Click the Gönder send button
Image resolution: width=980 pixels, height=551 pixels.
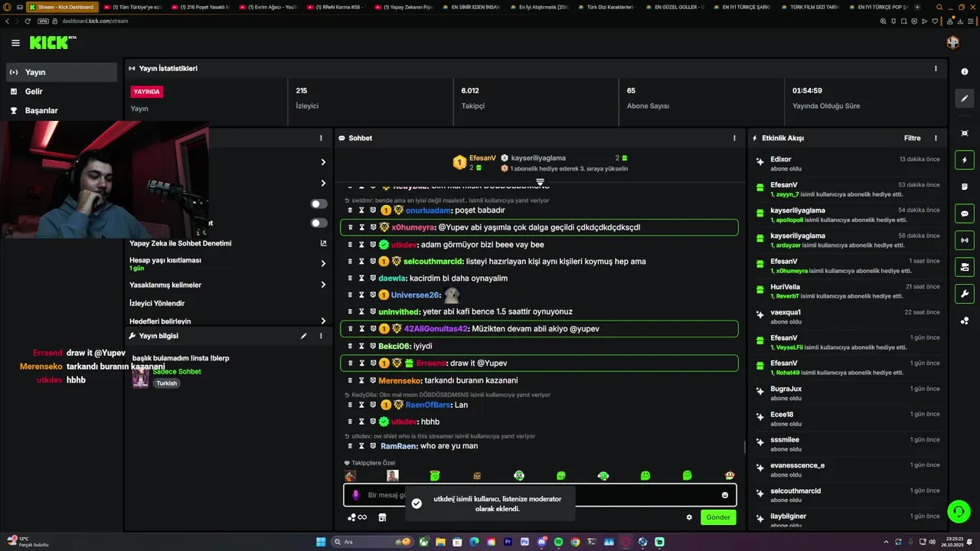718,517
